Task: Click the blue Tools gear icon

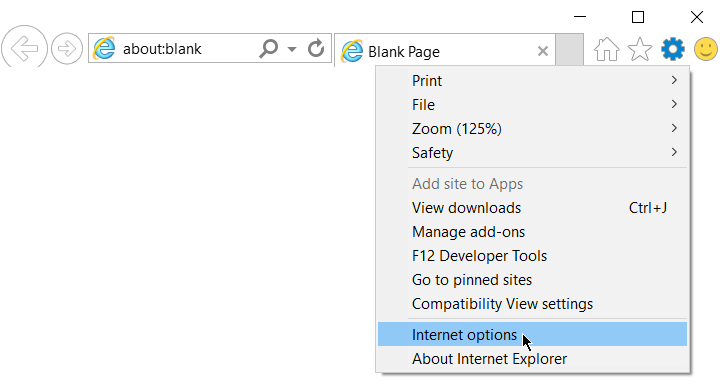Action: [673, 49]
